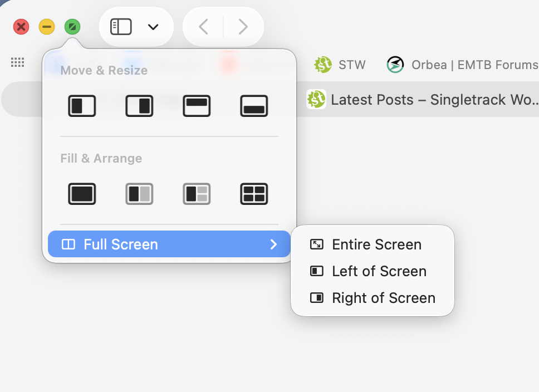
Task: Open the sidebar options chevron dropdown
Action: pyautogui.click(x=151, y=27)
